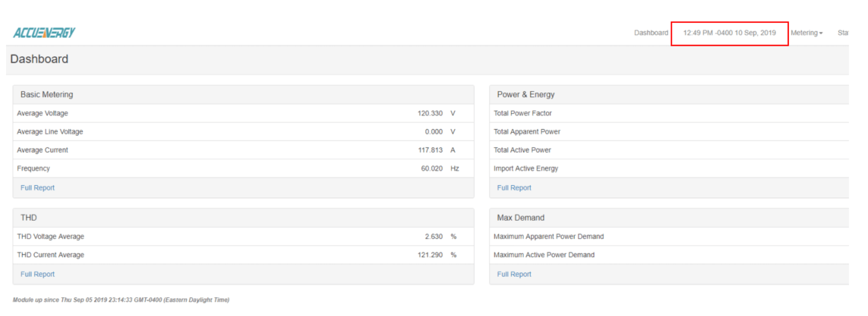
Task: Click the Total Power Factor row
Action: 522,114
